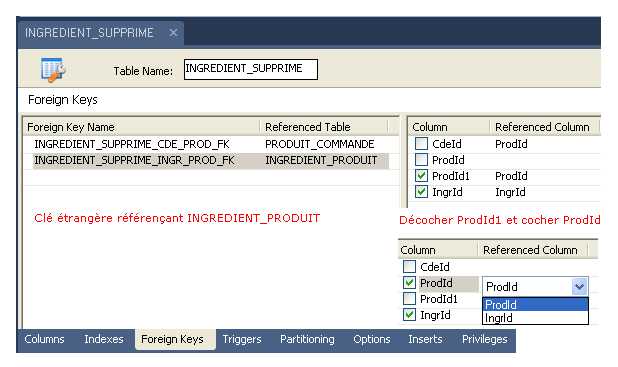The height and width of the screenshot is (367, 618).
Task: Click ProdId referenced column of CdeId row
Action: coord(511,144)
